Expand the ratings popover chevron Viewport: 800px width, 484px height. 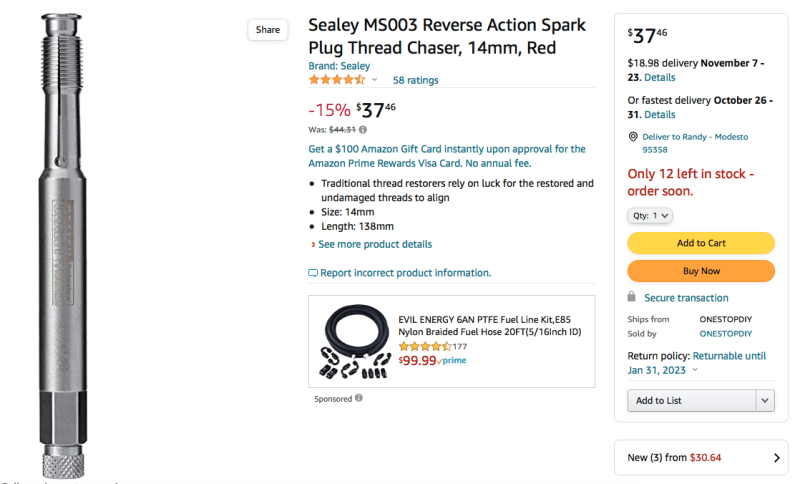click(x=375, y=80)
